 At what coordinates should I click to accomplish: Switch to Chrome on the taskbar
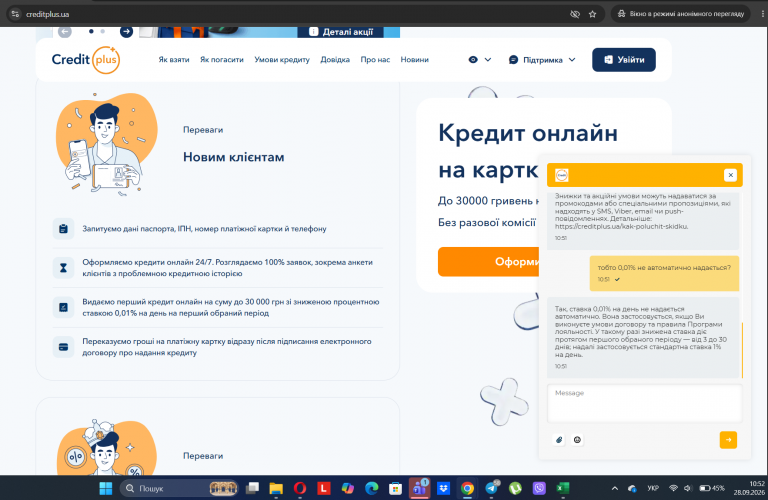(x=467, y=488)
